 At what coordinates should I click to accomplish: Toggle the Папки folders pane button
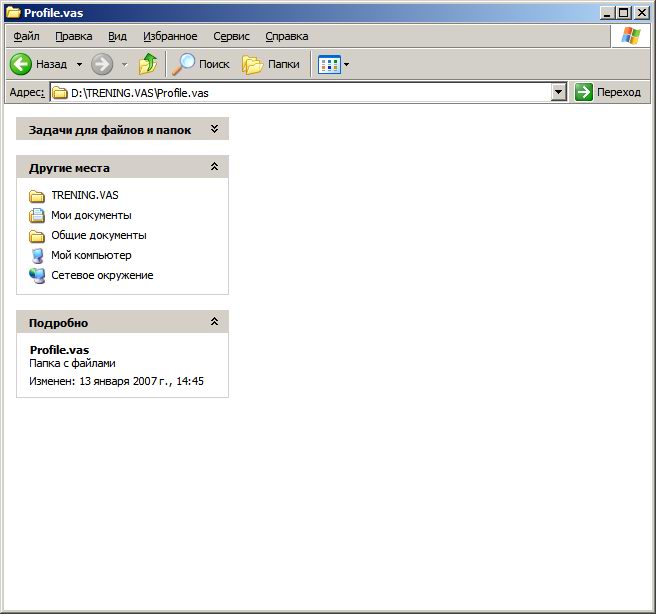271,64
